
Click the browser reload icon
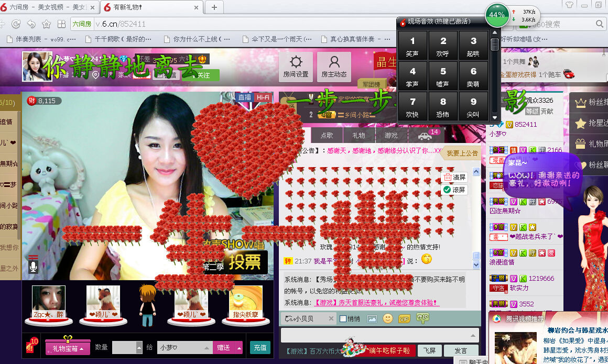coord(16,24)
